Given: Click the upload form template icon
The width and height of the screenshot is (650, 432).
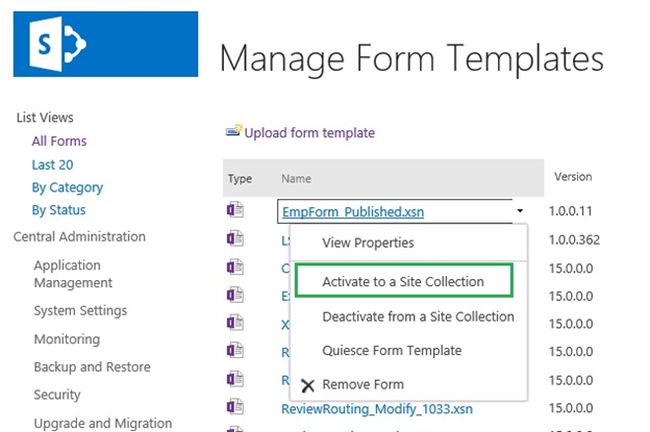Looking at the screenshot, I should (x=234, y=131).
